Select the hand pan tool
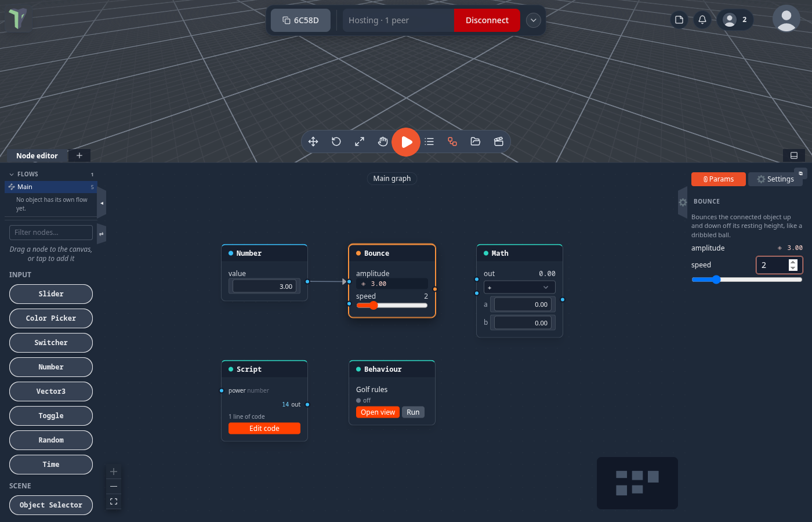 pyautogui.click(x=383, y=142)
